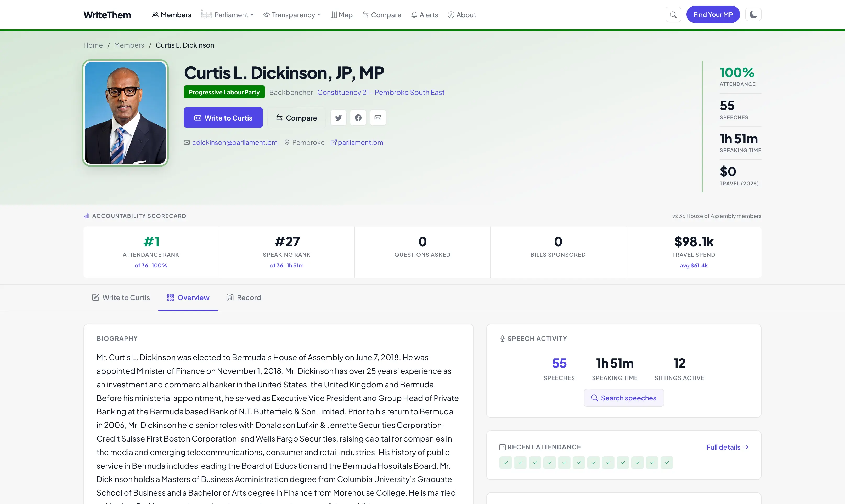This screenshot has height=504, width=845.
Task: Click the Pembroke location text
Action: [308, 143]
